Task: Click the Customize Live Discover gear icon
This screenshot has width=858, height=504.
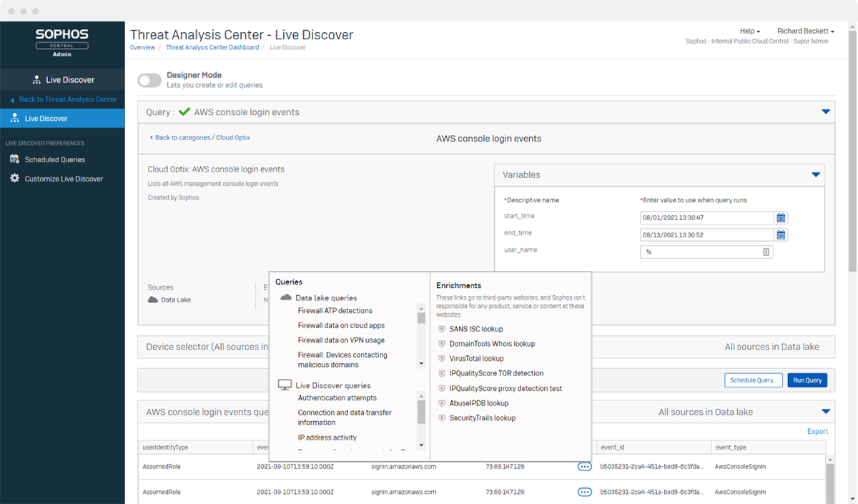Action: [x=14, y=179]
